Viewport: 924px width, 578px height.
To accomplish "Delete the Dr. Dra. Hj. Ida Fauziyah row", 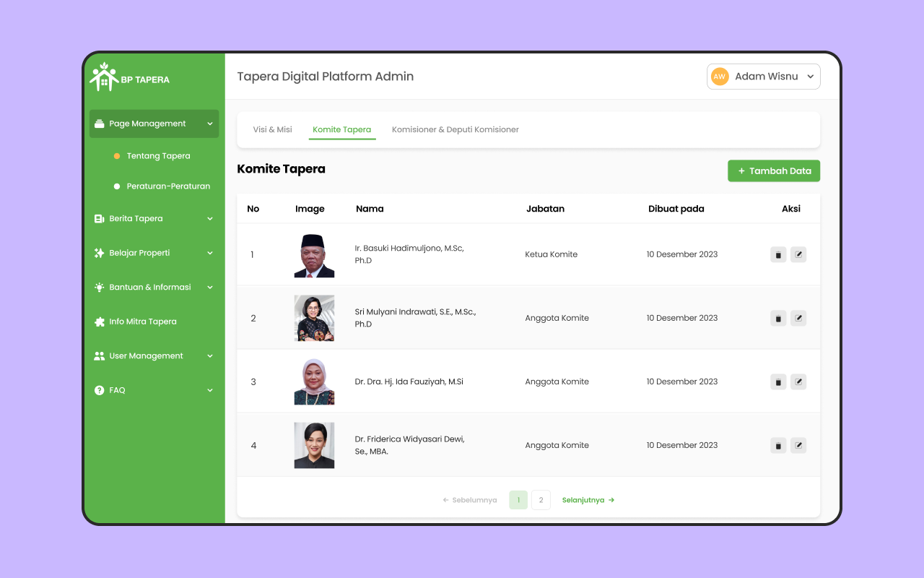I will point(778,381).
